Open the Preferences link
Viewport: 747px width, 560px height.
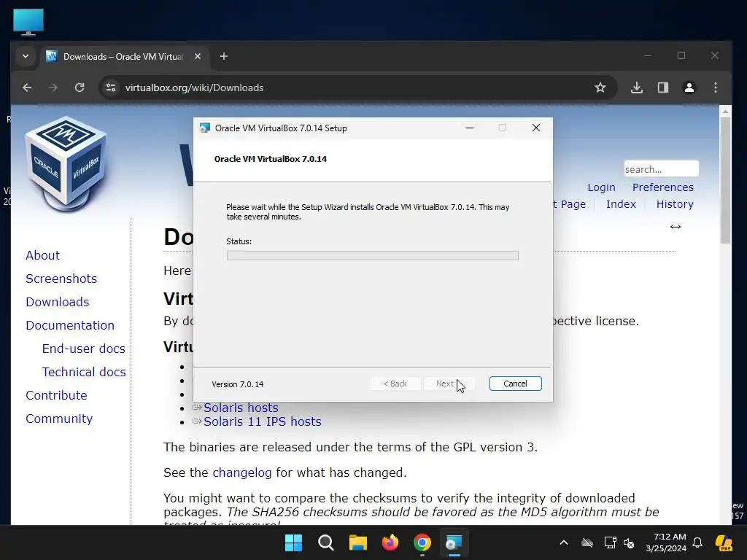[x=662, y=187]
